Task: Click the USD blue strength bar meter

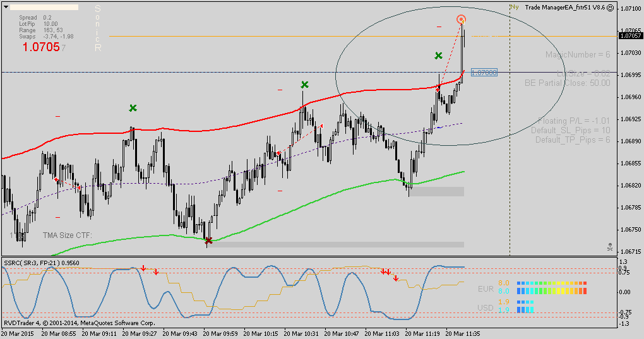Action: pyautogui.click(x=525, y=306)
